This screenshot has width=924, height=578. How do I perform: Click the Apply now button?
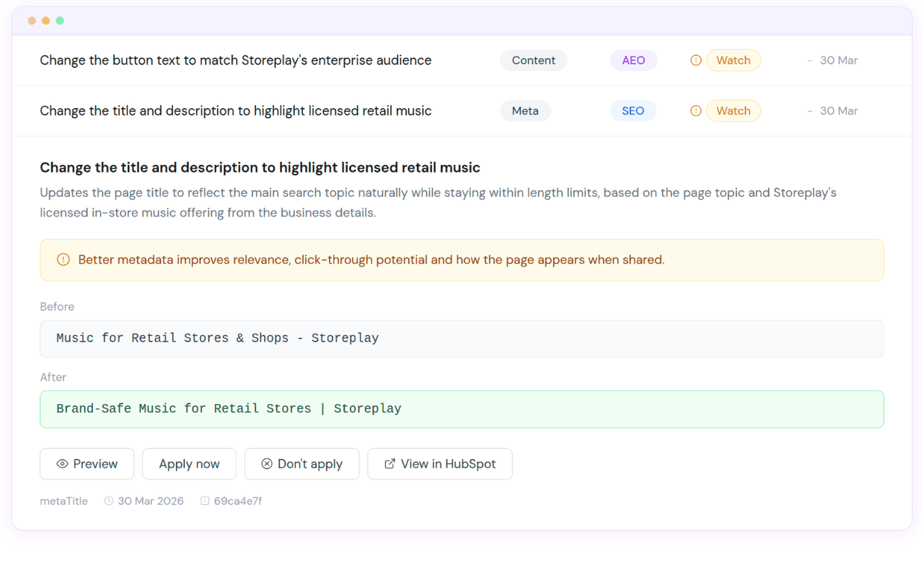click(x=189, y=464)
